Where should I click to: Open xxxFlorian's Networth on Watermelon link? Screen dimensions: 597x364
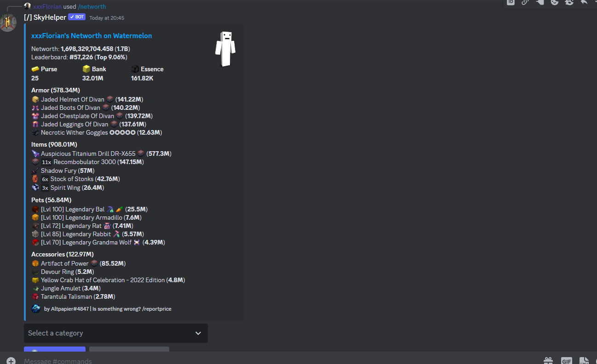pos(92,35)
